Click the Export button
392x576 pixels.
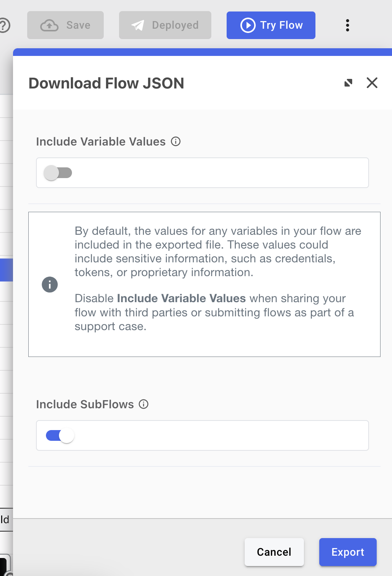348,552
